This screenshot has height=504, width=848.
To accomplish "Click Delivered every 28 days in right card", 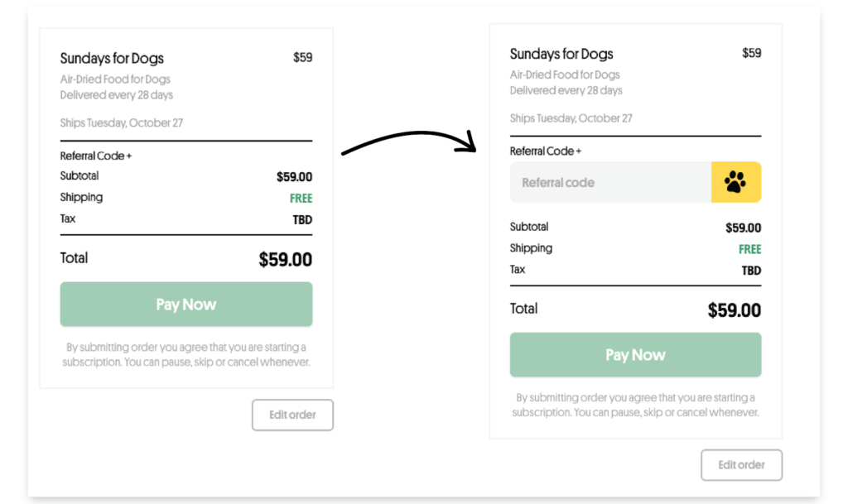I will click(566, 90).
